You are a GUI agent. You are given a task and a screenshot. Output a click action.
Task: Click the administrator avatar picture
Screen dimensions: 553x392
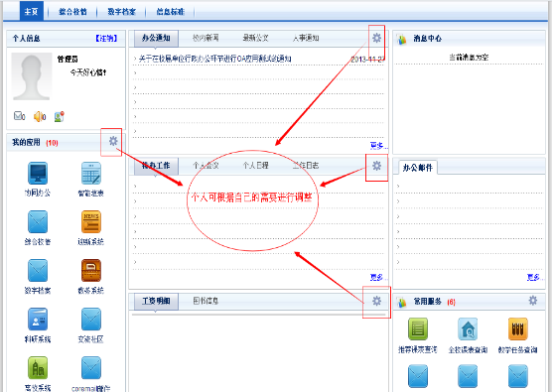coord(32,76)
